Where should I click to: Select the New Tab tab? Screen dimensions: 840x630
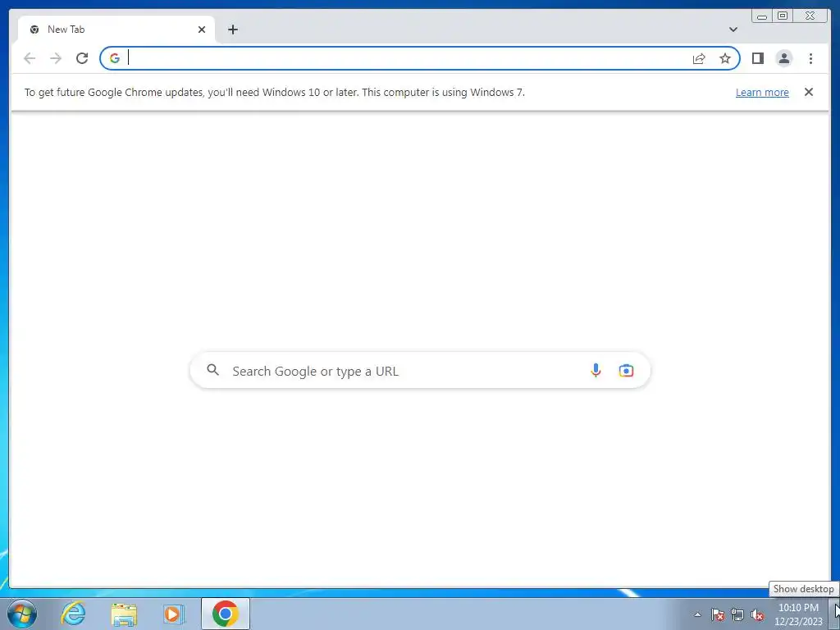click(x=116, y=30)
